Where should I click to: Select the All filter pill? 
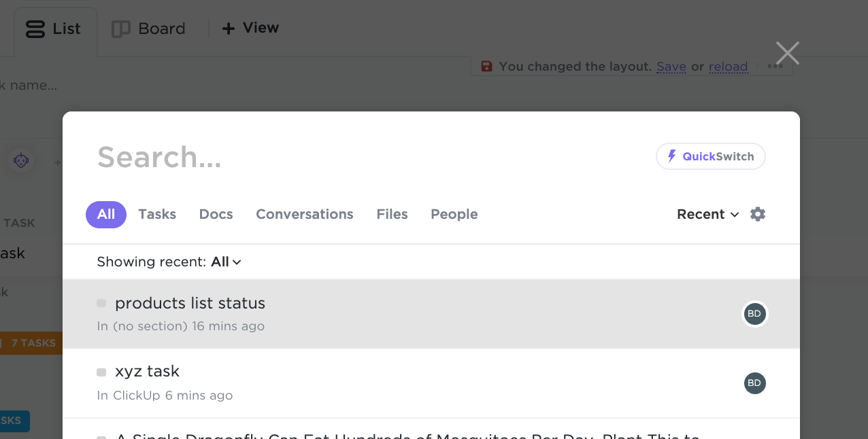(x=106, y=214)
